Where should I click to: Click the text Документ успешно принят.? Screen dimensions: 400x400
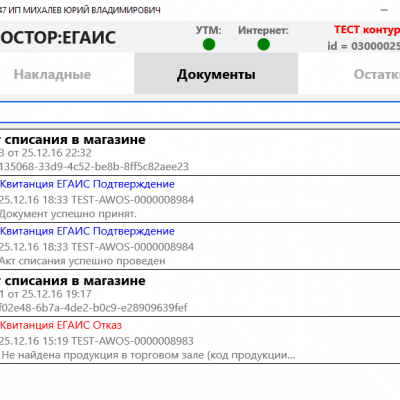[68, 214]
